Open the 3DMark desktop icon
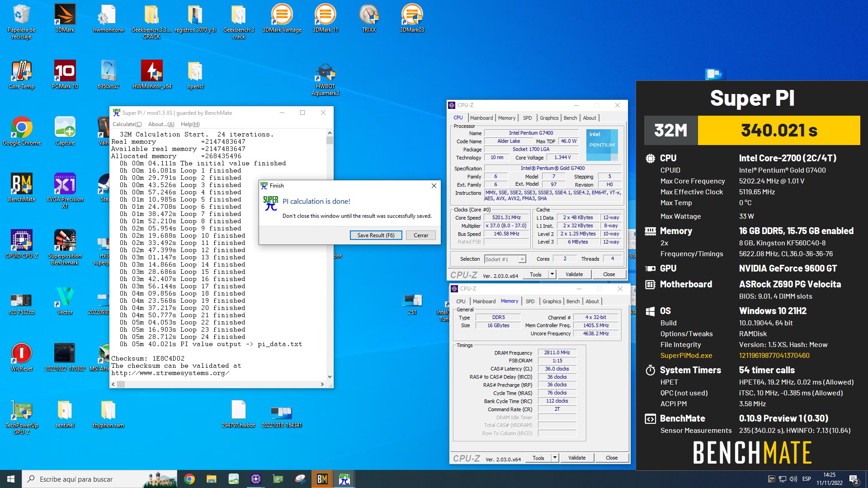 (65, 18)
